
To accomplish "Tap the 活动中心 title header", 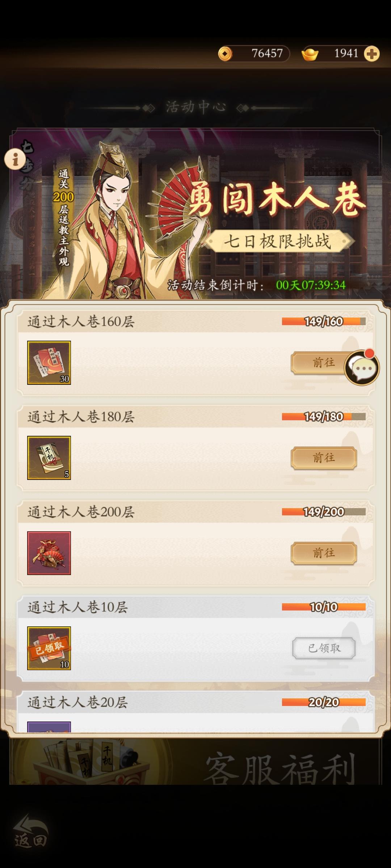I will tap(196, 107).
